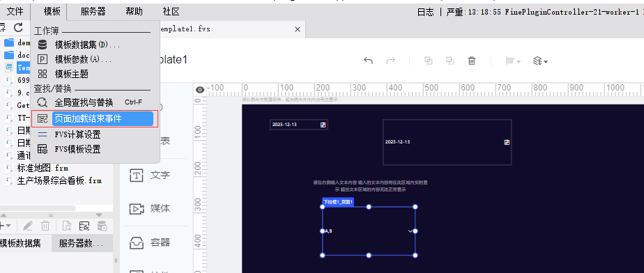Collapse panel with the up triangle
The height and width of the screenshot is (273, 644).
(4, 214)
